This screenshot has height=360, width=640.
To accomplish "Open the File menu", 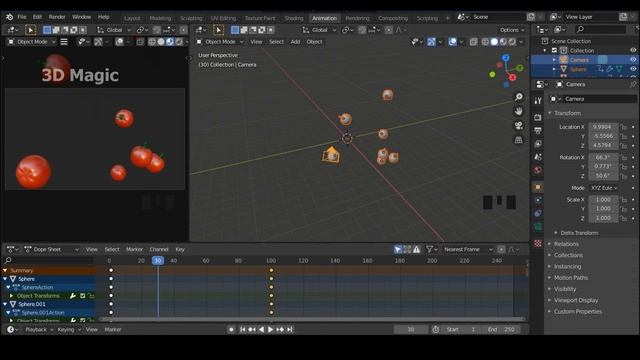I will pos(22,17).
